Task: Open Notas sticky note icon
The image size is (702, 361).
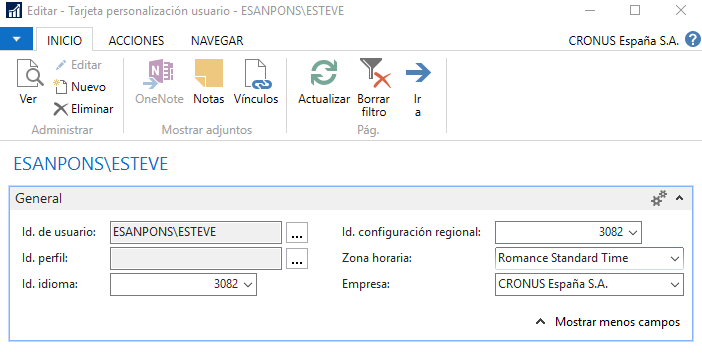Action: coord(209,73)
